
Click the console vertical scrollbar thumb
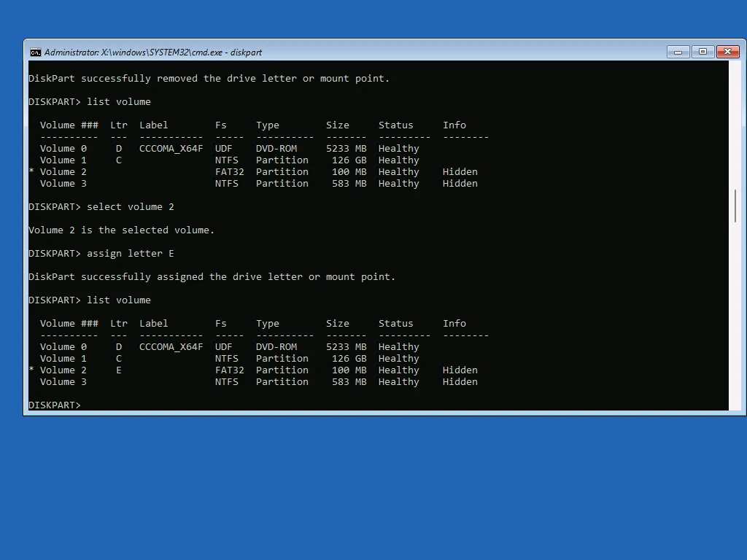coord(735,206)
